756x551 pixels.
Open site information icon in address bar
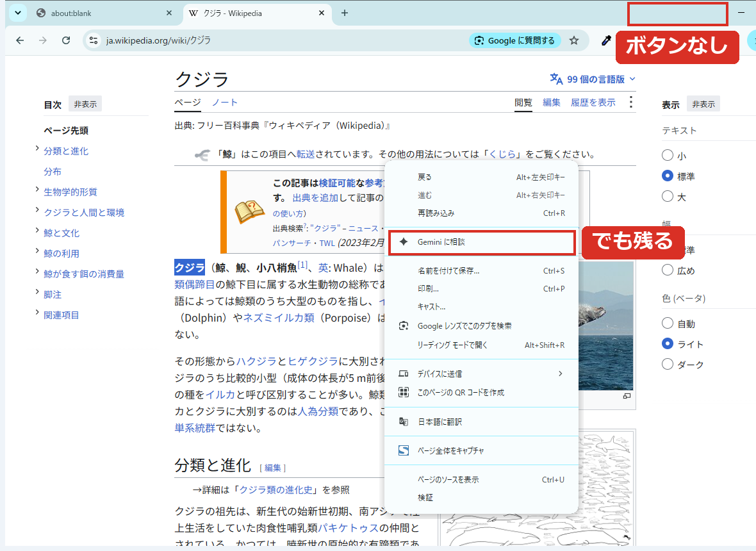pos(94,40)
